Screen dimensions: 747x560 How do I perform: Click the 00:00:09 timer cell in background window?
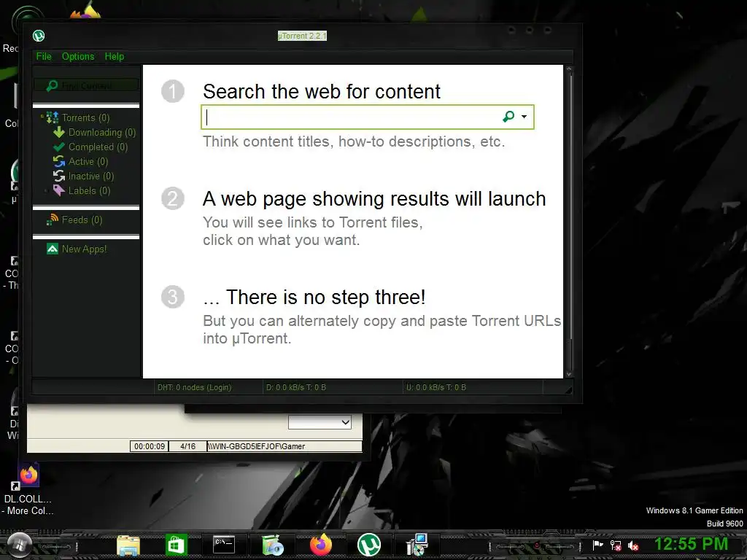tap(149, 446)
